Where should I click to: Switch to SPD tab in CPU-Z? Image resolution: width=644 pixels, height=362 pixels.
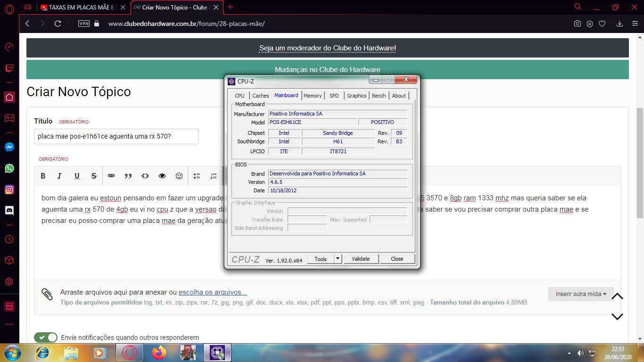click(x=334, y=96)
